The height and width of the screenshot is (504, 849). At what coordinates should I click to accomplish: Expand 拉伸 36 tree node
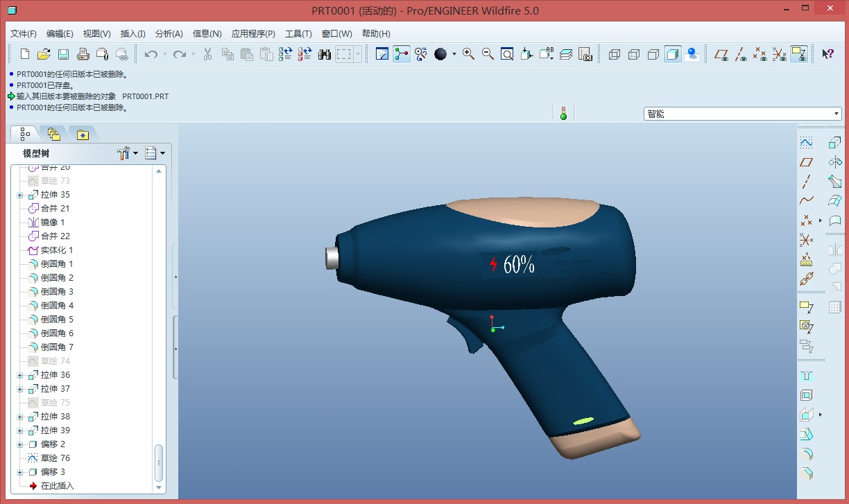[20, 375]
